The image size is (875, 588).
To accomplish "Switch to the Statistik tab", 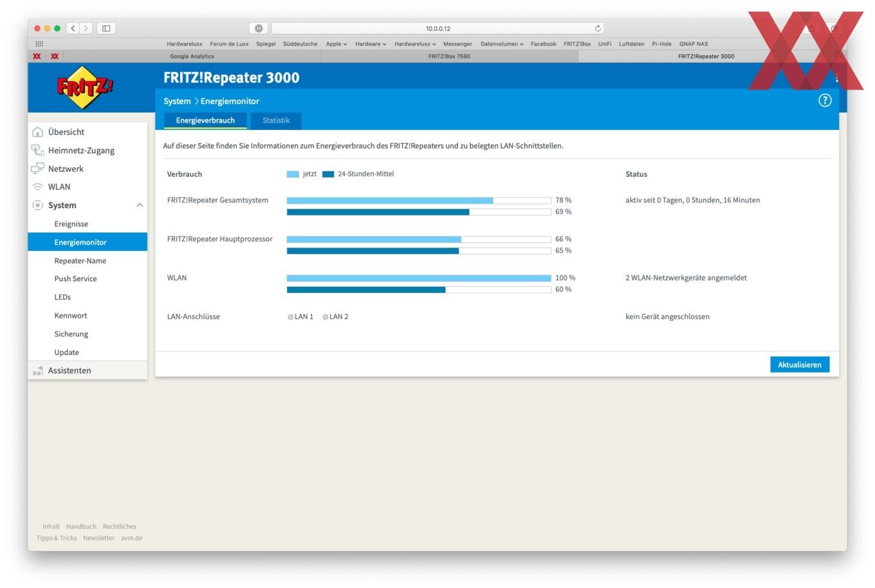I will tap(276, 120).
